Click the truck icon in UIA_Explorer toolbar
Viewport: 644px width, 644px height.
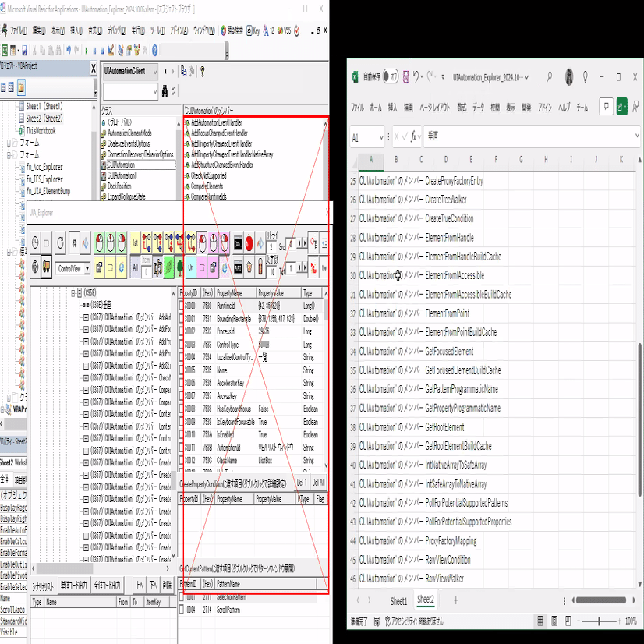pyautogui.click(x=47, y=267)
